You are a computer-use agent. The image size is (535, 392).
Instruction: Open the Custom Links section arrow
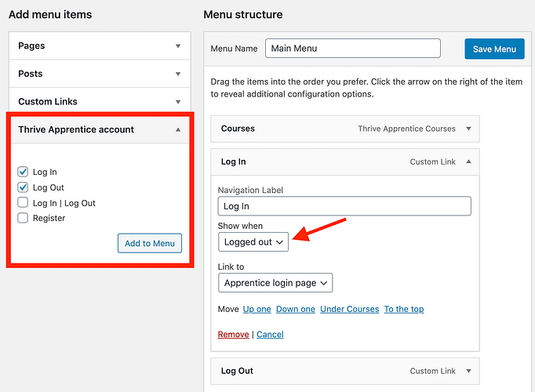[x=178, y=102]
